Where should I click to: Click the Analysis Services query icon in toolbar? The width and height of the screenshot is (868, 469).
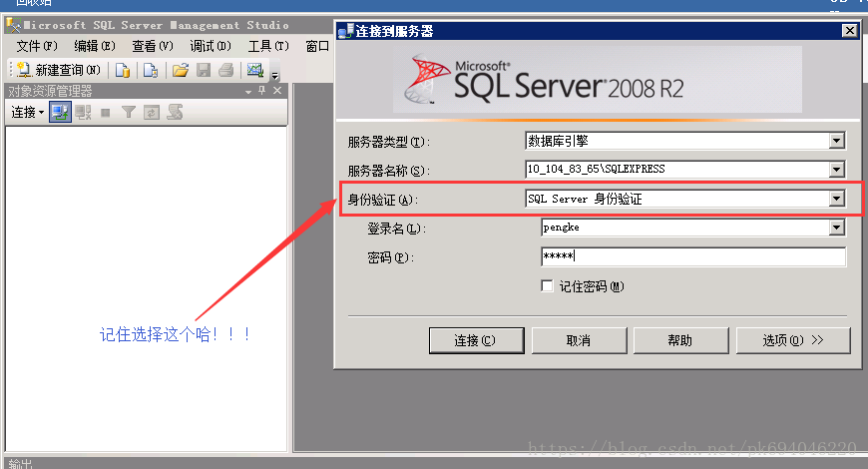pyautogui.click(x=151, y=70)
